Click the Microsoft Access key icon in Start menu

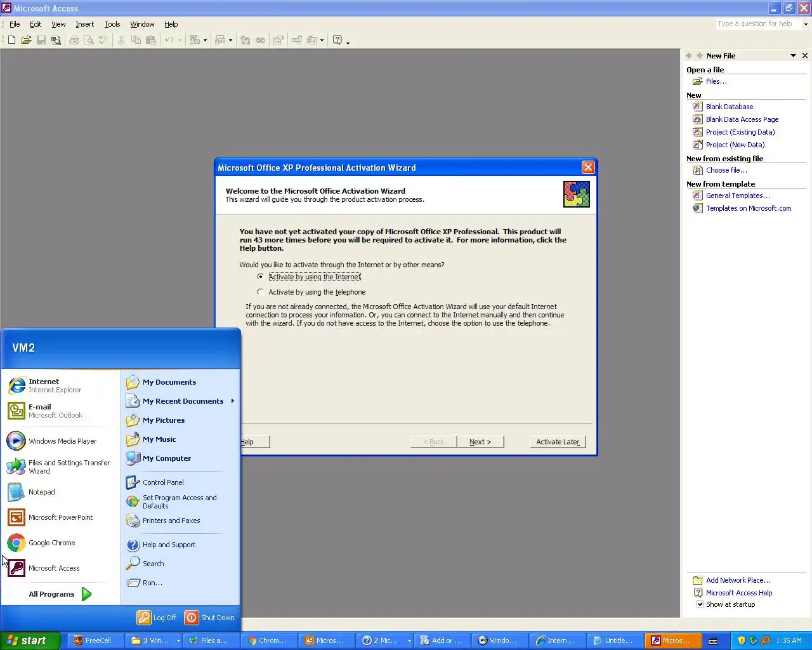[16, 568]
